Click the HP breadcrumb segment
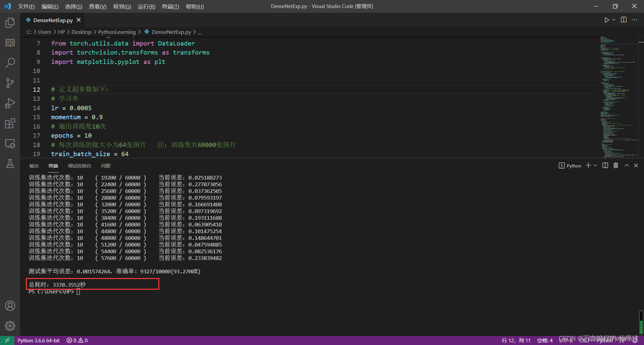The image size is (644, 345). point(61,32)
